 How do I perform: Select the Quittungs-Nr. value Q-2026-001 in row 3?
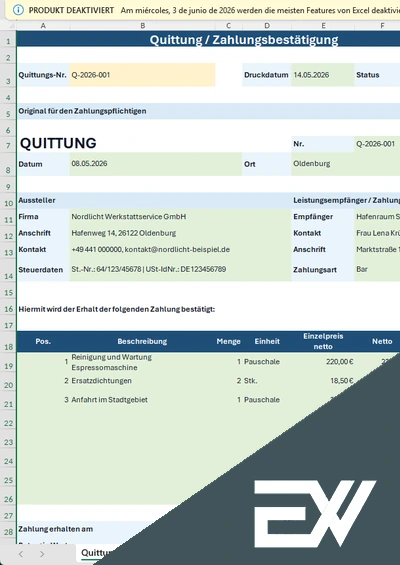click(143, 75)
